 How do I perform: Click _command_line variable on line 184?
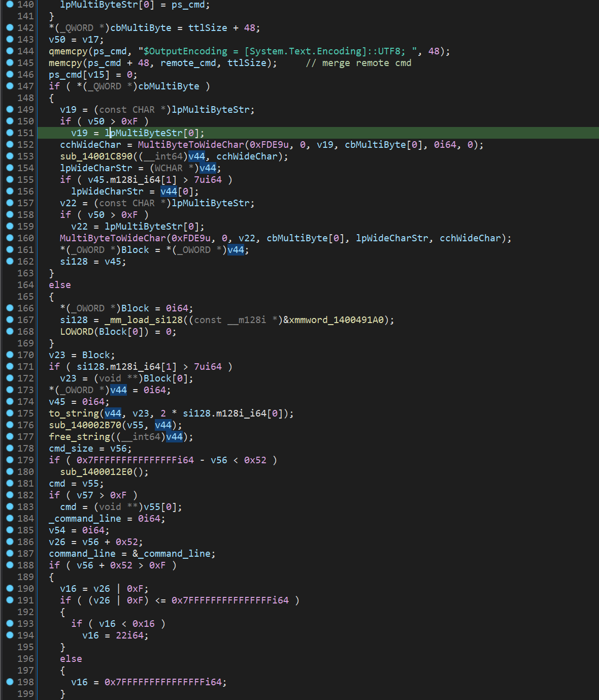85,519
